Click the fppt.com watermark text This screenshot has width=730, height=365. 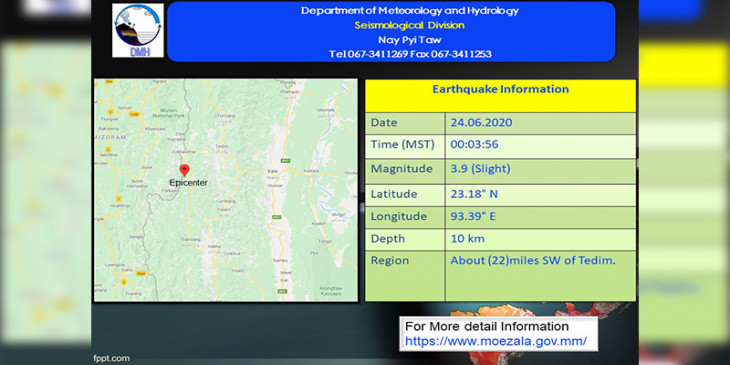pos(111,358)
